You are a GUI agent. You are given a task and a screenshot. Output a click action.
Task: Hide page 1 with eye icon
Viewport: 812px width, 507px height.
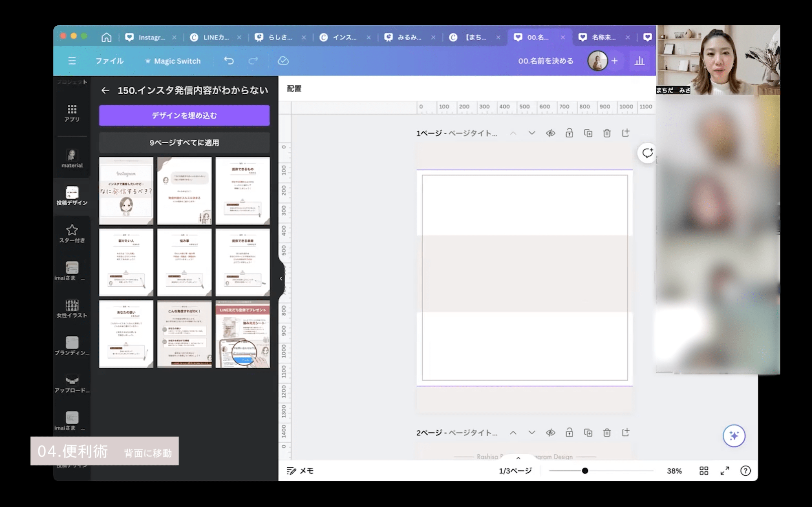click(x=550, y=133)
